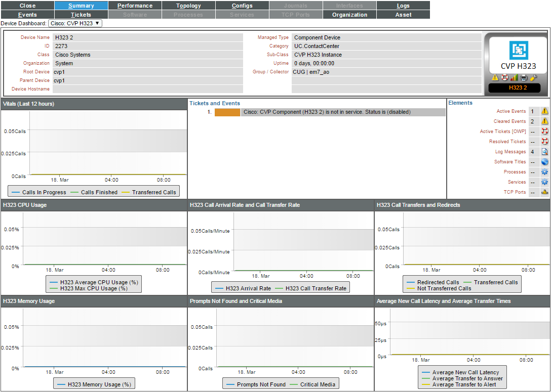
Task: Click the Elements heading
Action: click(x=460, y=103)
